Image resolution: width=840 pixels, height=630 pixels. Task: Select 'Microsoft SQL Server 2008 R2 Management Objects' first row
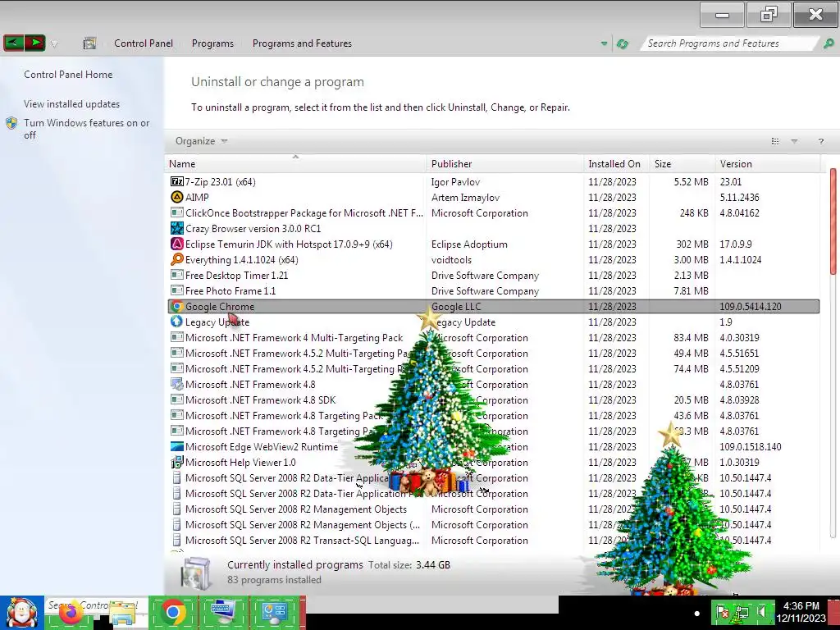coord(493,509)
